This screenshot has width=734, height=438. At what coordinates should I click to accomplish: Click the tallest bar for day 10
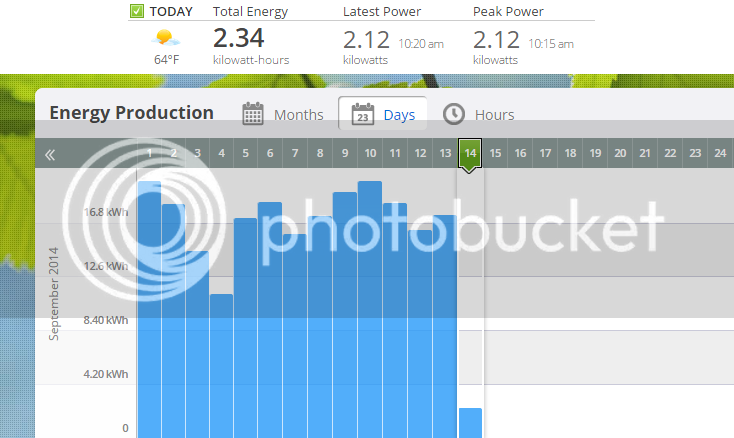[370, 309]
